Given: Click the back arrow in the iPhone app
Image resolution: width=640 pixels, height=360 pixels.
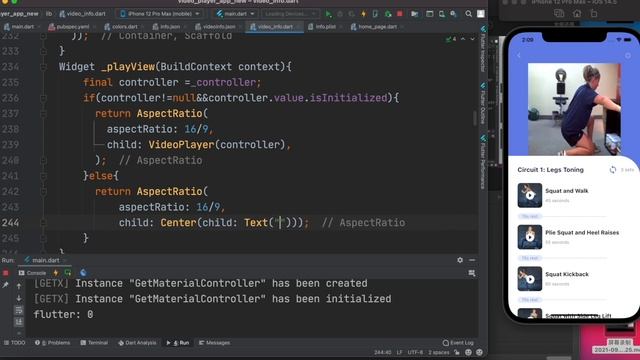Looking at the screenshot, I should pyautogui.click(x=519, y=55).
